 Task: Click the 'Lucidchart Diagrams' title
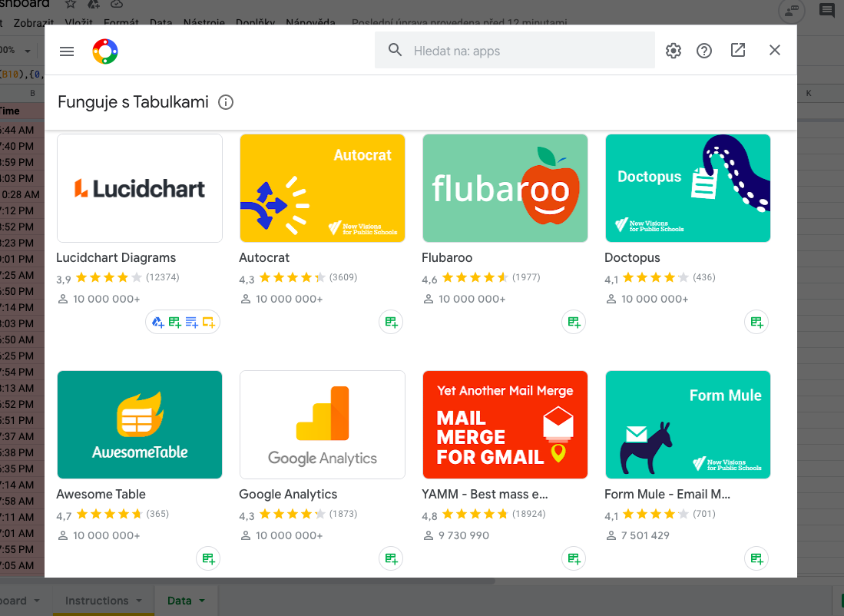116,258
